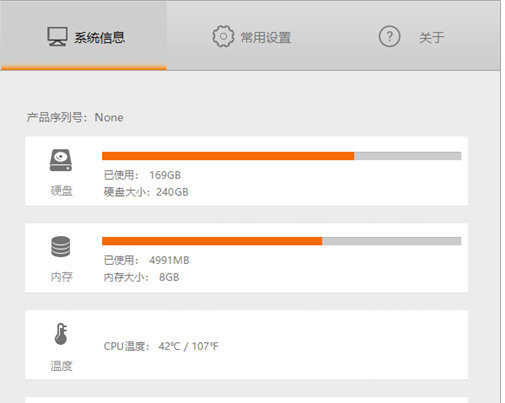Select the 产品序列号 None text
The image size is (505, 403).
pos(75,117)
